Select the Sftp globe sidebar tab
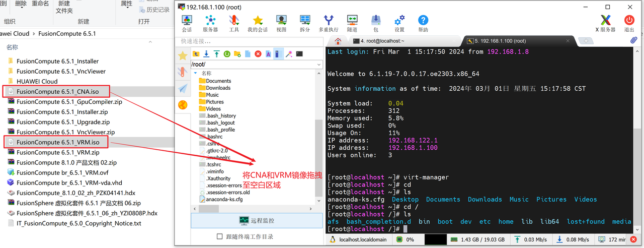 (x=183, y=105)
